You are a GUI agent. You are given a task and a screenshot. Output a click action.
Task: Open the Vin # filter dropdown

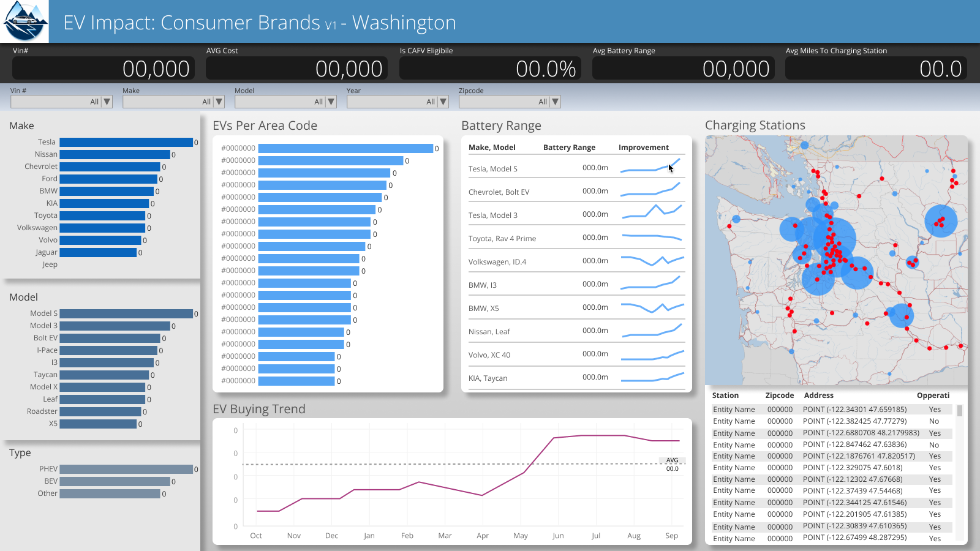(x=107, y=102)
